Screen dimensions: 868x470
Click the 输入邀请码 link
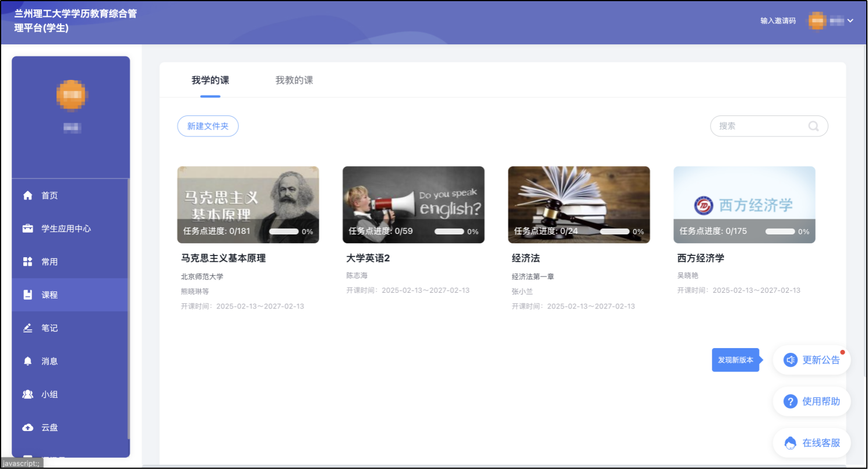pyautogui.click(x=778, y=21)
